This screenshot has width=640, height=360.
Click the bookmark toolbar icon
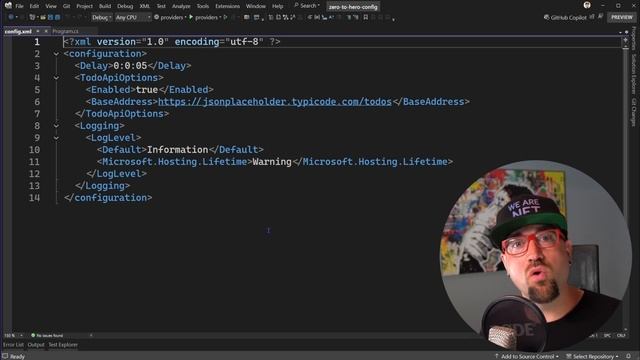[366, 17]
